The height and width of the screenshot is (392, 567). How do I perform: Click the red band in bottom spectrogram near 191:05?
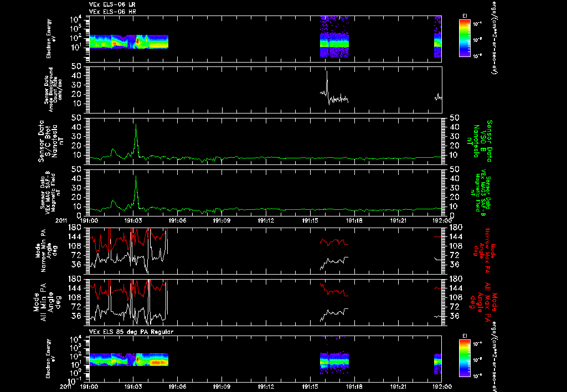coord(159,362)
